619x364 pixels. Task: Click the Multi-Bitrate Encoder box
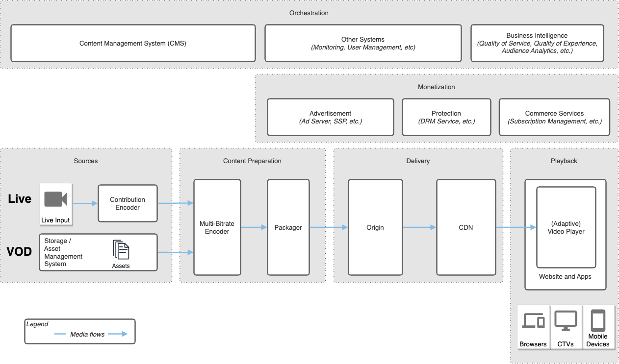coord(217,227)
